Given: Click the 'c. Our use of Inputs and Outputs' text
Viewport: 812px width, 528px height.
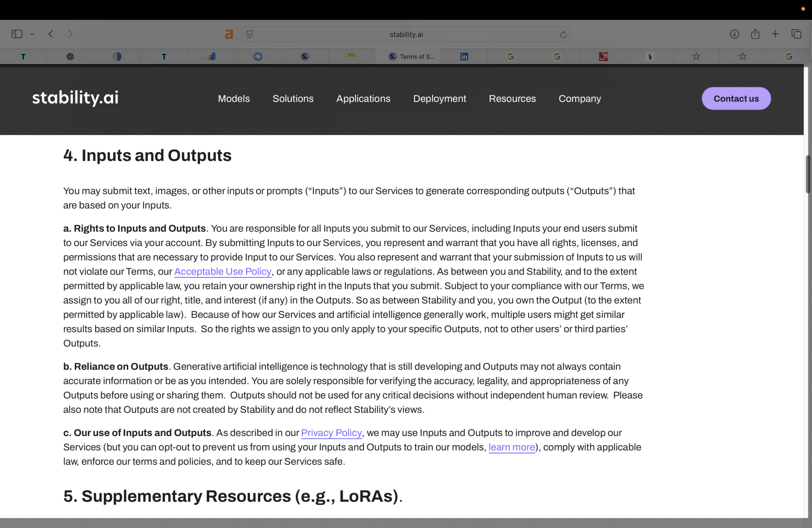Looking at the screenshot, I should coord(137,433).
